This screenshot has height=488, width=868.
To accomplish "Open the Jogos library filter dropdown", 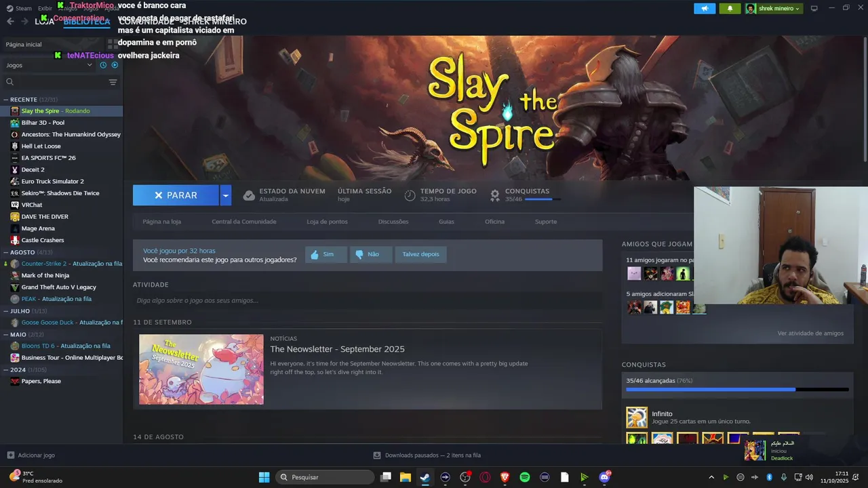I will point(49,65).
